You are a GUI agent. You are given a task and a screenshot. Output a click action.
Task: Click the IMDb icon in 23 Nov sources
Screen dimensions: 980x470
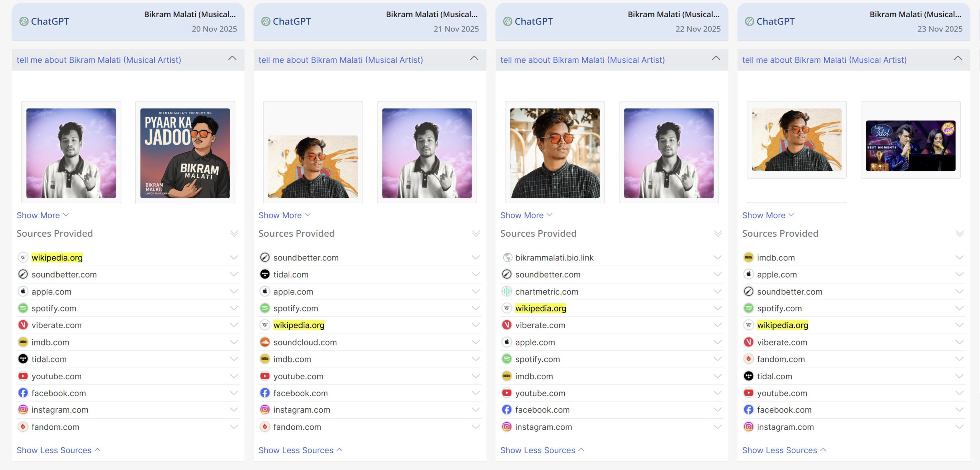[x=748, y=258]
